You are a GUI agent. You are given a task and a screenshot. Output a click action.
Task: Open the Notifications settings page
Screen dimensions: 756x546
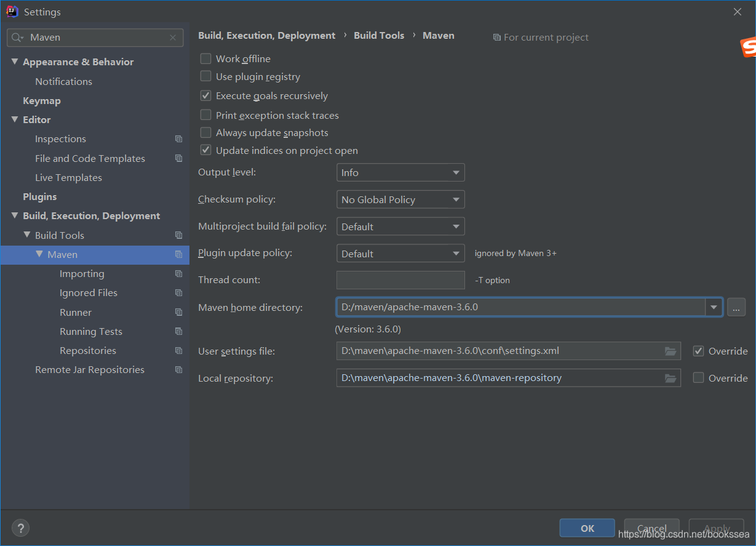pos(63,81)
